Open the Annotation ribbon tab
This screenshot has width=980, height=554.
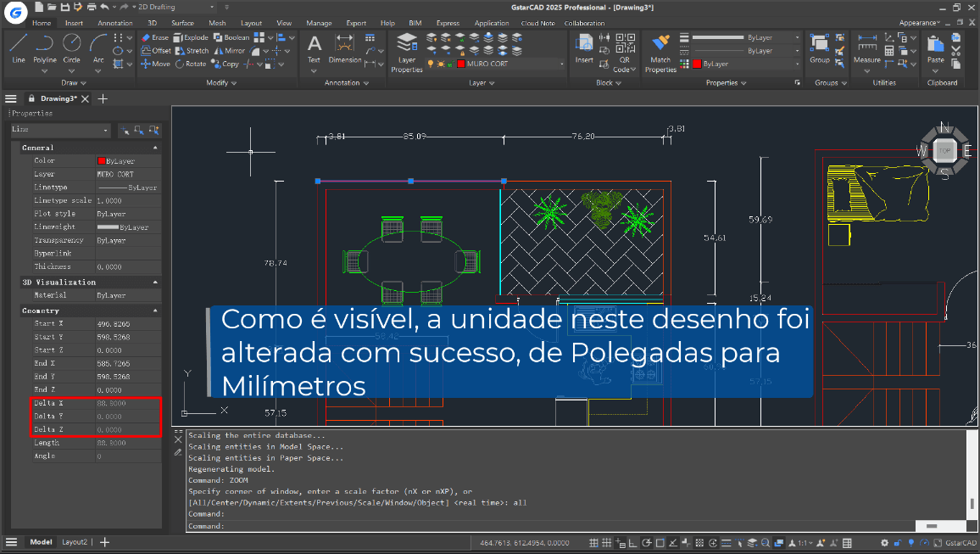[115, 23]
